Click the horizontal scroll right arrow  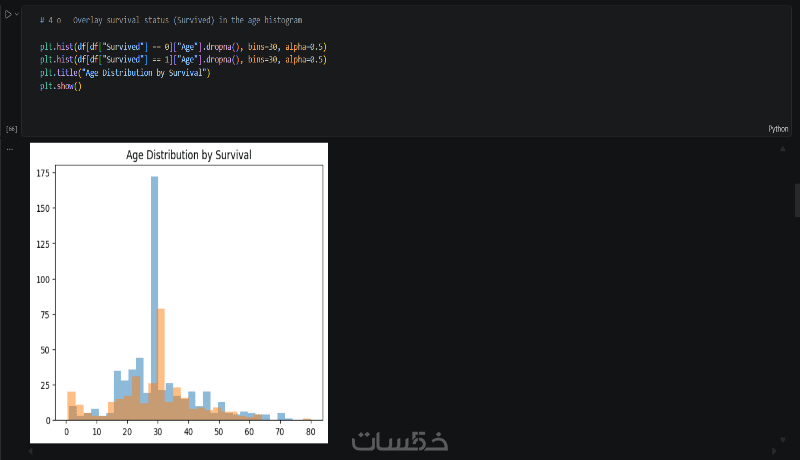[x=774, y=451]
